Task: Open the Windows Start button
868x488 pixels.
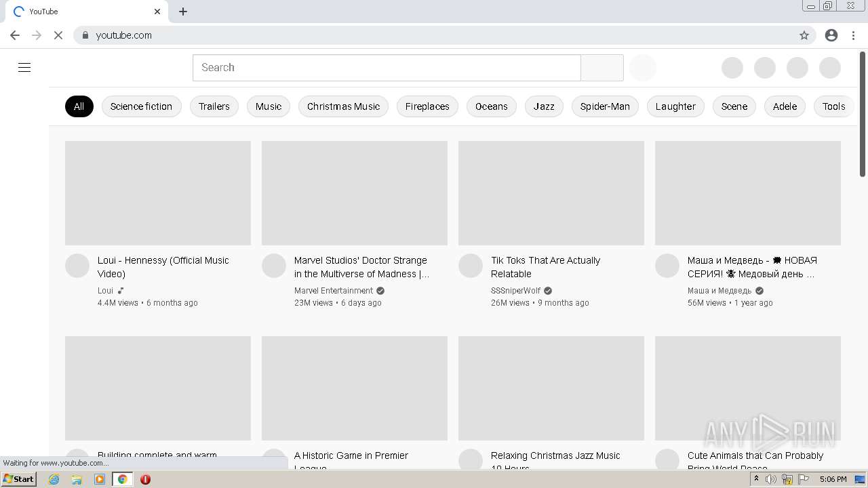Action: pyautogui.click(x=19, y=479)
